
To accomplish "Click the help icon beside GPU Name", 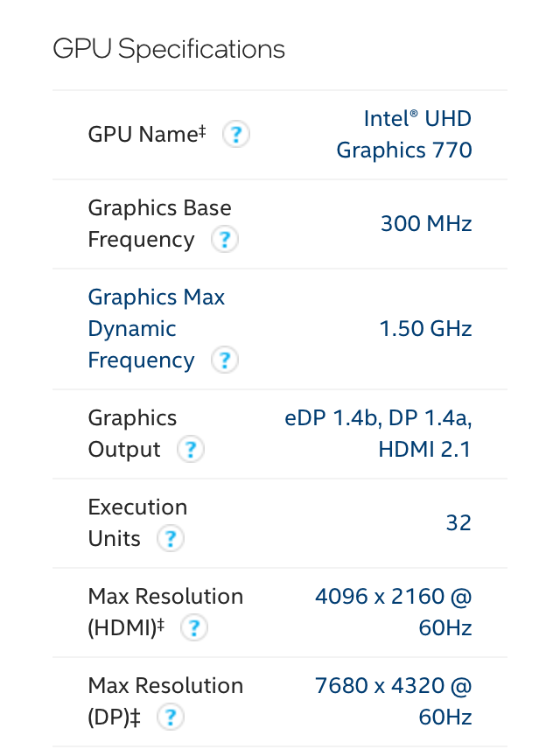I will click(235, 134).
